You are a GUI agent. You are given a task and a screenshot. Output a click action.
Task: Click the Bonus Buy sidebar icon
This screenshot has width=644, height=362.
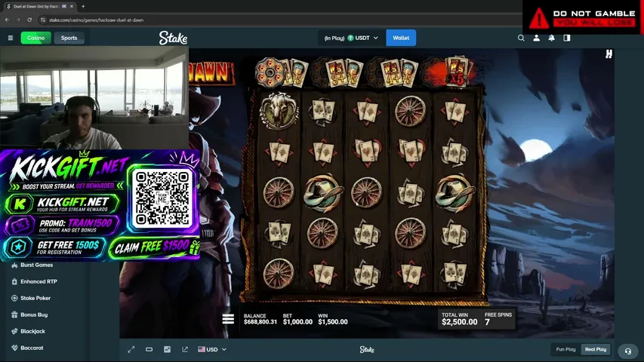click(x=14, y=314)
